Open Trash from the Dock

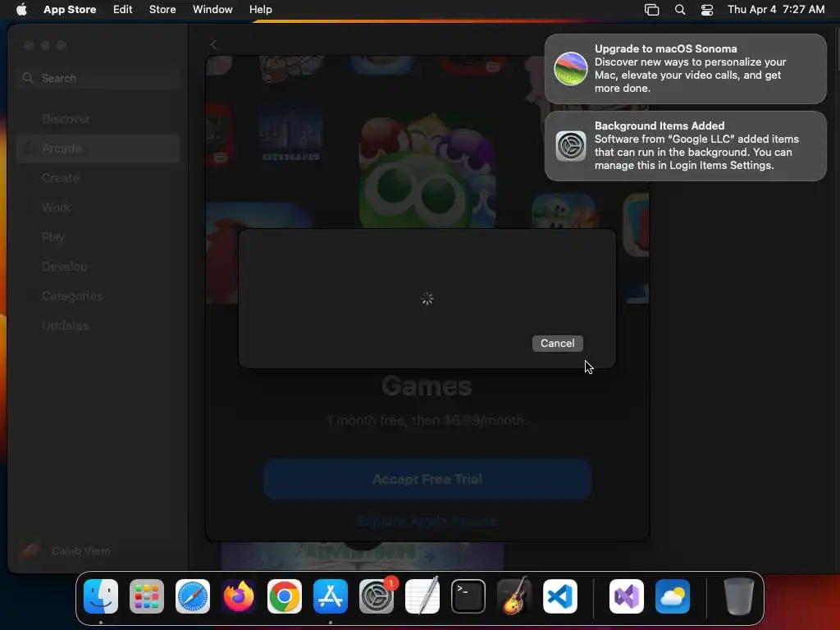pyautogui.click(x=739, y=596)
